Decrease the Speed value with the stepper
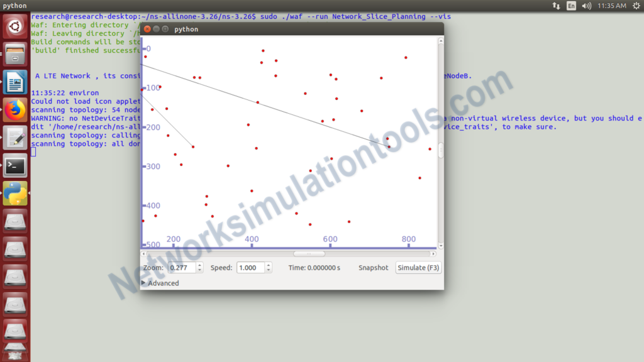The height and width of the screenshot is (362, 644). 269,270
